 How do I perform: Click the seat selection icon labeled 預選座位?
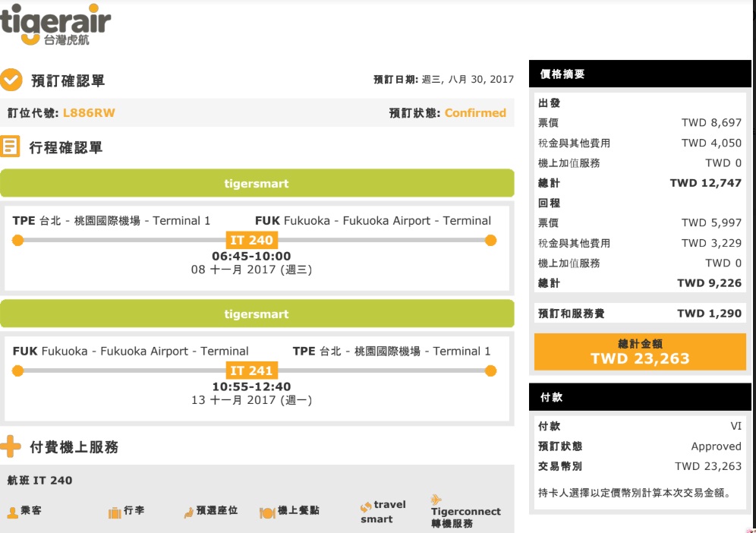[x=188, y=512]
